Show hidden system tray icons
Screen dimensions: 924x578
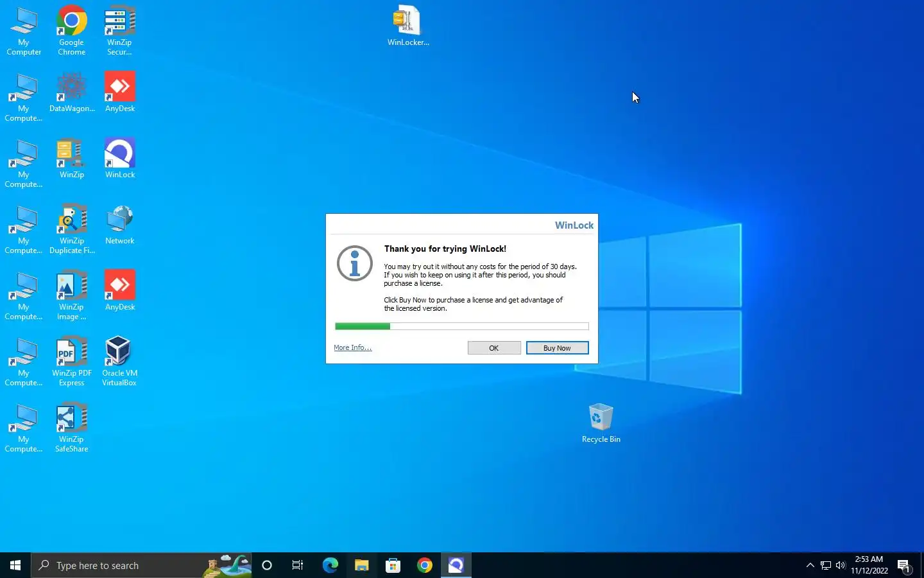[810, 565]
